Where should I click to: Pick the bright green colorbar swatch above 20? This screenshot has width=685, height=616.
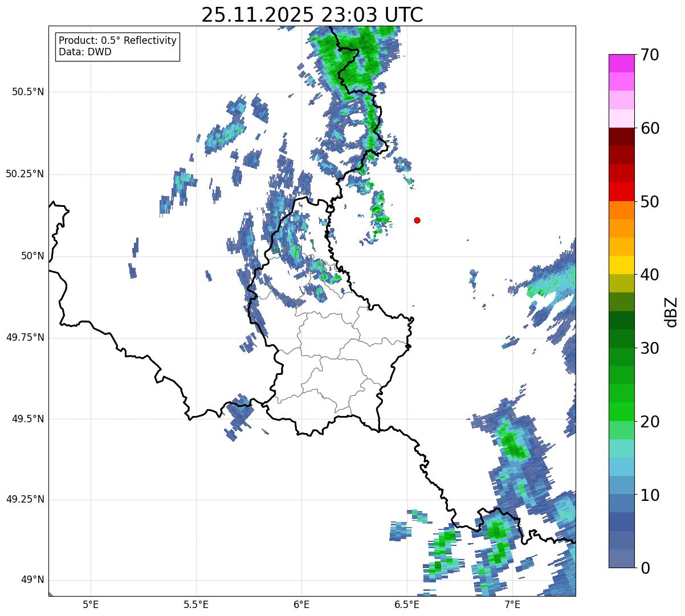tap(622, 412)
